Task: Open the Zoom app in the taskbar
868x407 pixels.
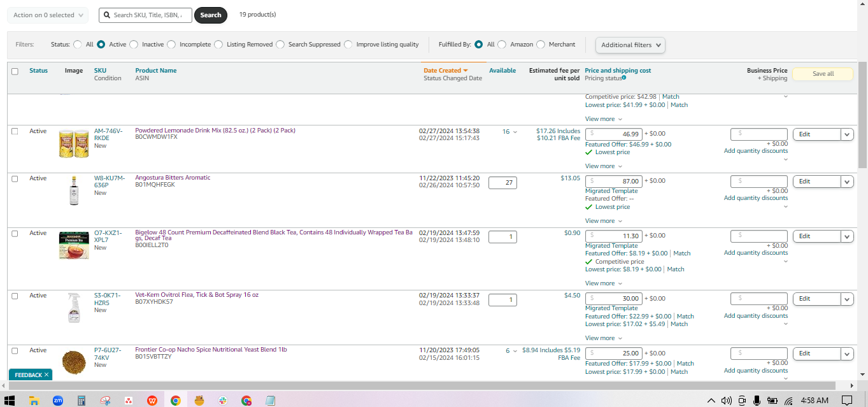Action: coord(58,401)
